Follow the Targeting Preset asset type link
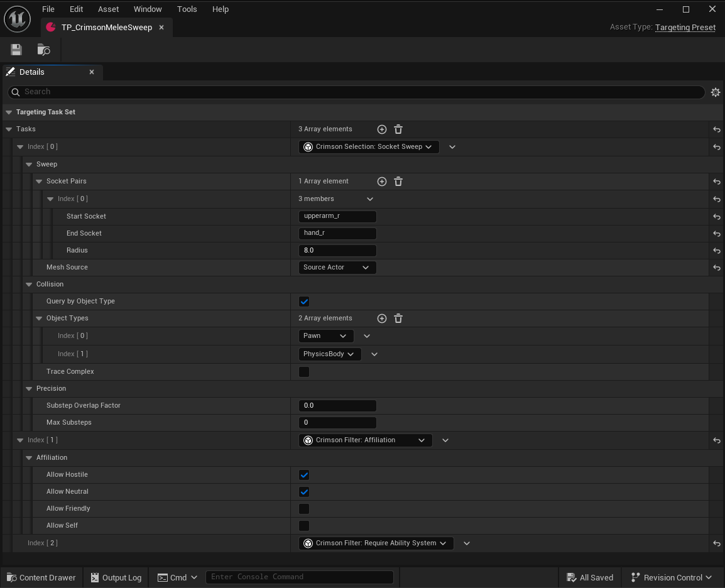725x588 pixels. (685, 27)
